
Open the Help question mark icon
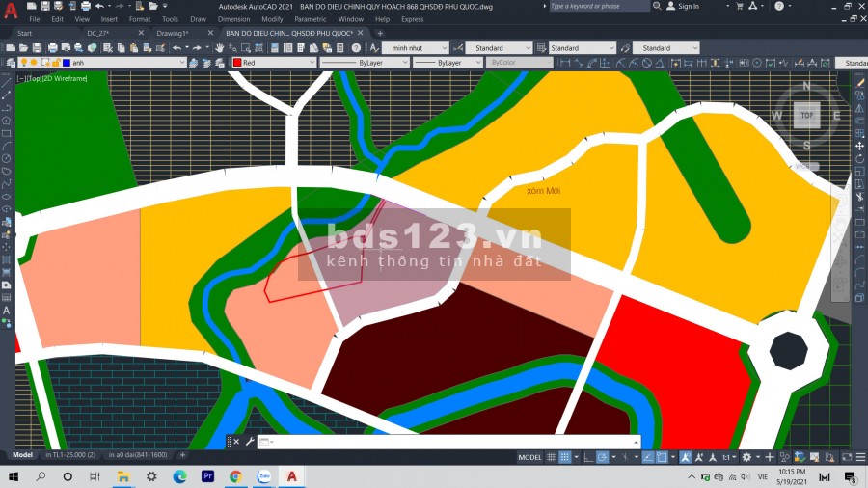(356, 48)
